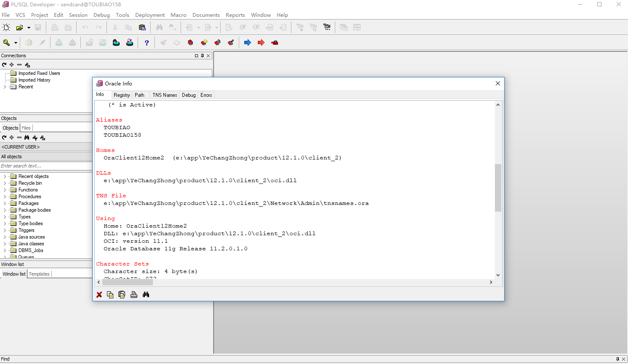628x364 pixels.
Task: Click the Commit database icon with blue disk
Action: click(x=116, y=43)
